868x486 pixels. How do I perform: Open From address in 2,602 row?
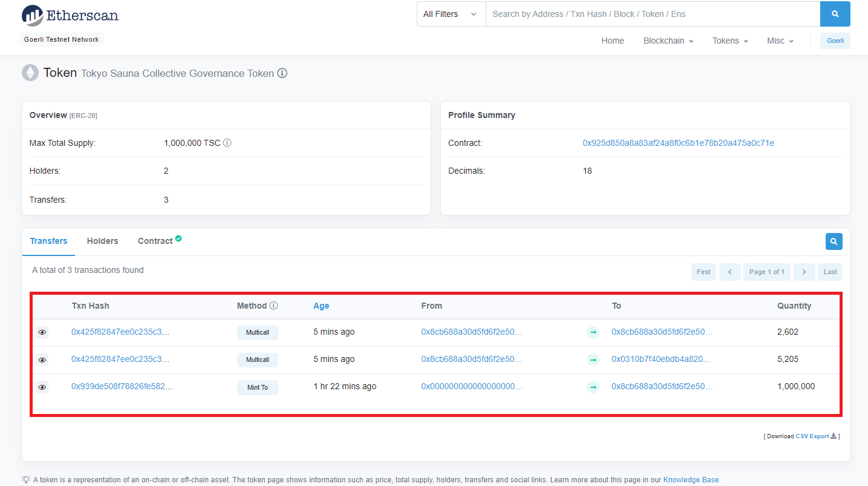pyautogui.click(x=471, y=332)
